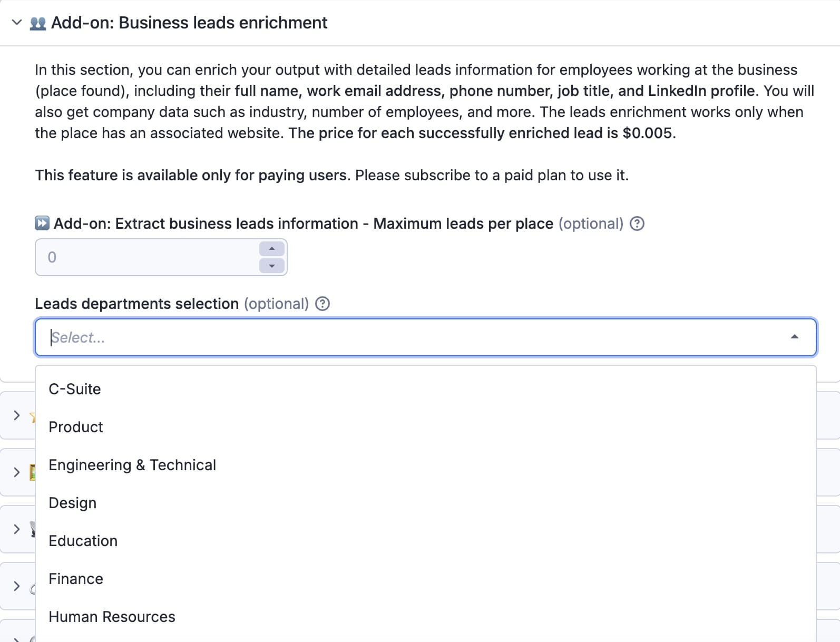The height and width of the screenshot is (642, 840).
Task: Select C-Suite from the departments list
Action: [75, 389]
